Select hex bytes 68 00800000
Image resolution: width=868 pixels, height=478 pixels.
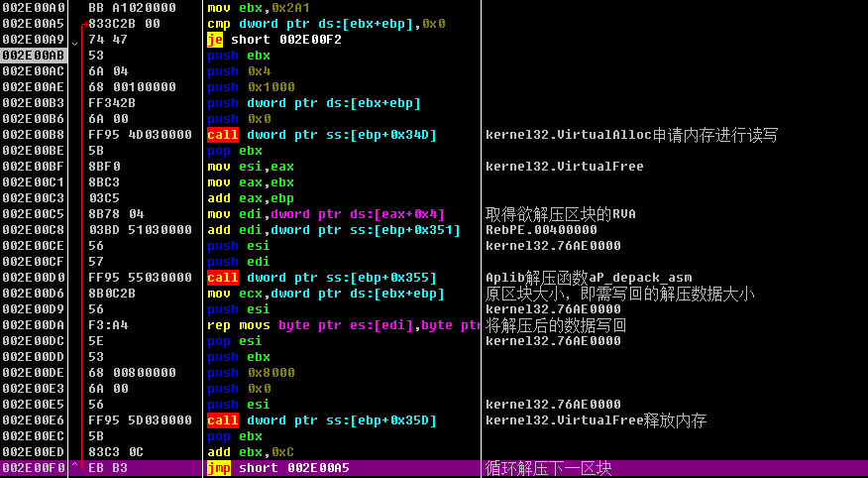(132, 373)
